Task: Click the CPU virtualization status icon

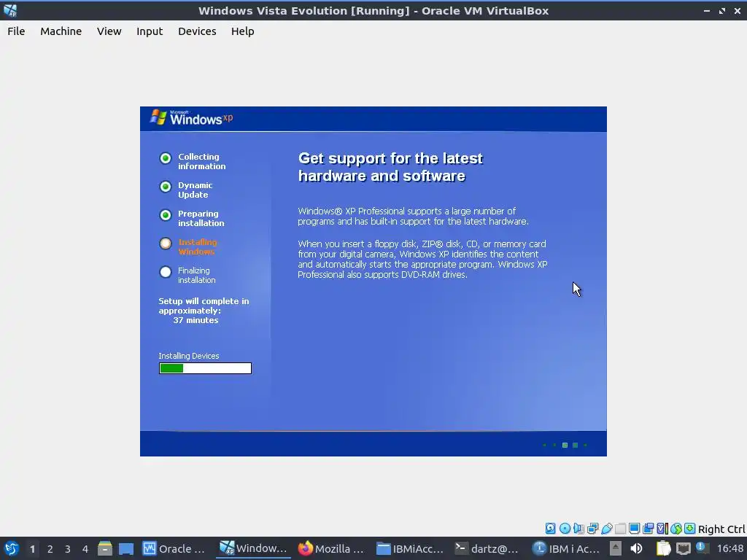Action: [x=662, y=528]
